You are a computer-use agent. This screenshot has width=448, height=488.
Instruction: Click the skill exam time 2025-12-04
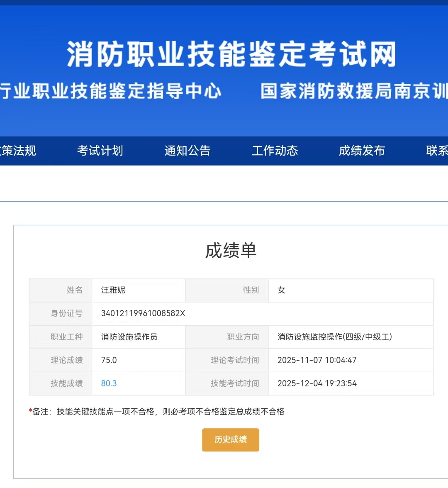[x=317, y=383]
